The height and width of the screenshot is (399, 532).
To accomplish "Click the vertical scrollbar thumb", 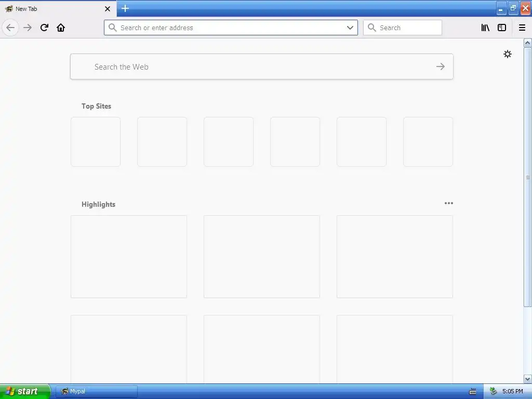I will point(527,177).
